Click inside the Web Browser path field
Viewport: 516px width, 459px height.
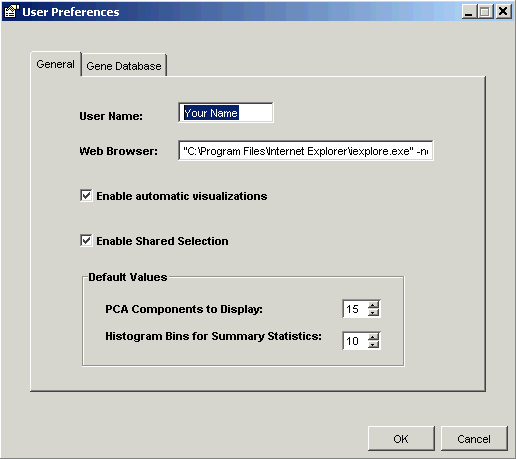click(x=306, y=151)
